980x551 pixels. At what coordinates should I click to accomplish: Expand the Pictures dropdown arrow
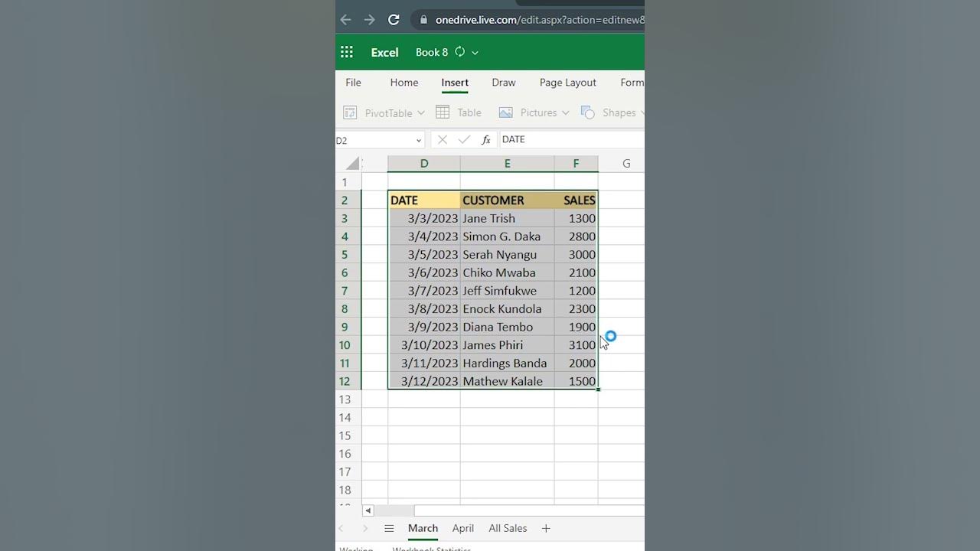coord(566,113)
